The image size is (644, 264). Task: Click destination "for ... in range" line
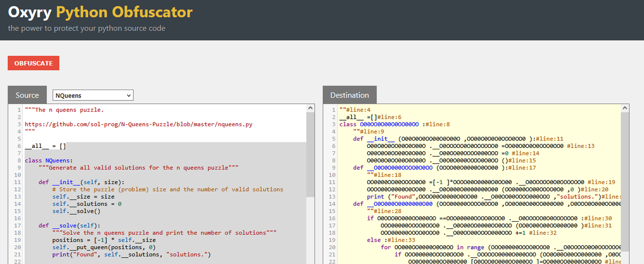[x=501, y=247]
